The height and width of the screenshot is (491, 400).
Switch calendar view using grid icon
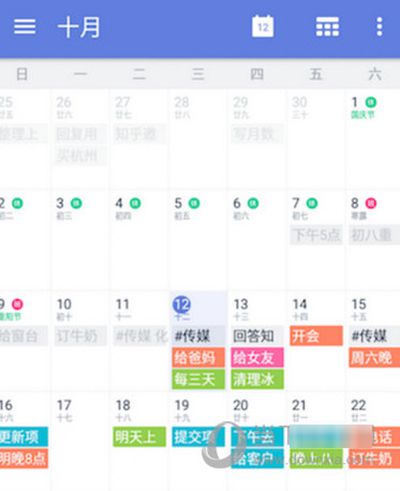click(x=327, y=26)
